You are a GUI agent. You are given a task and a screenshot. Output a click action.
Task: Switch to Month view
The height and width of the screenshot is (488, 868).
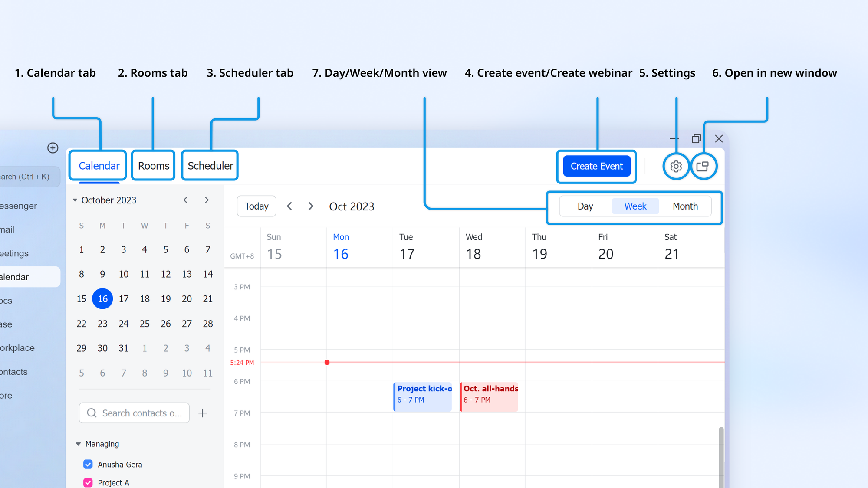(685, 206)
